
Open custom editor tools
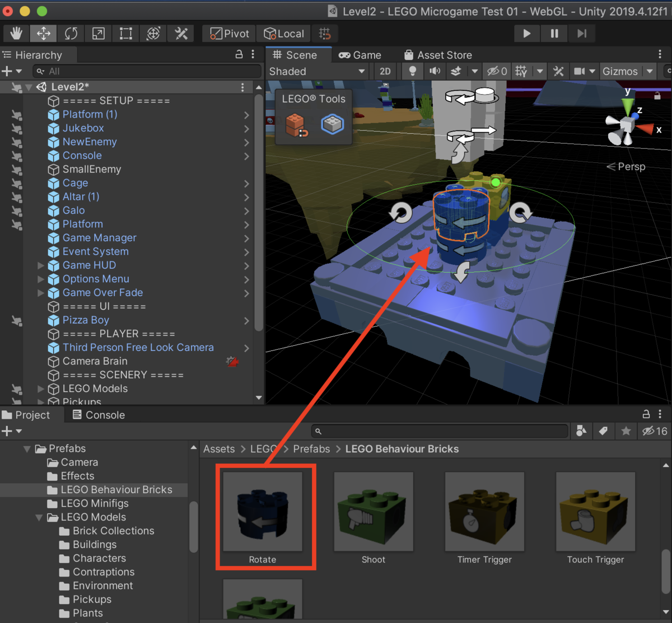click(181, 34)
